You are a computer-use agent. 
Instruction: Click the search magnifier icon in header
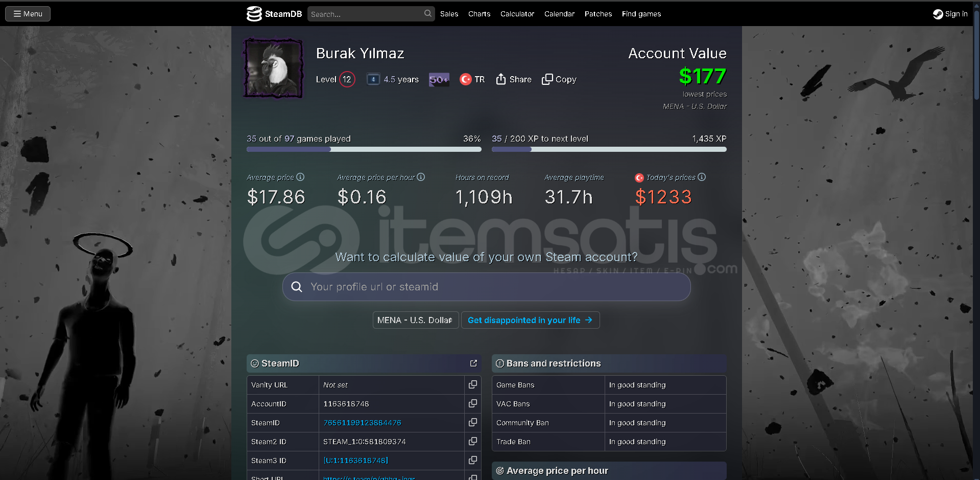coord(428,14)
